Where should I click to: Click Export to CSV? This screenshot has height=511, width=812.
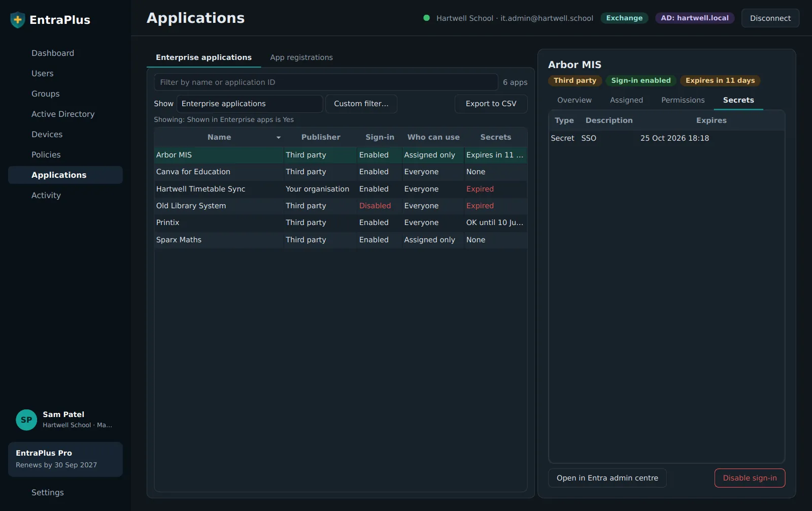(x=491, y=104)
